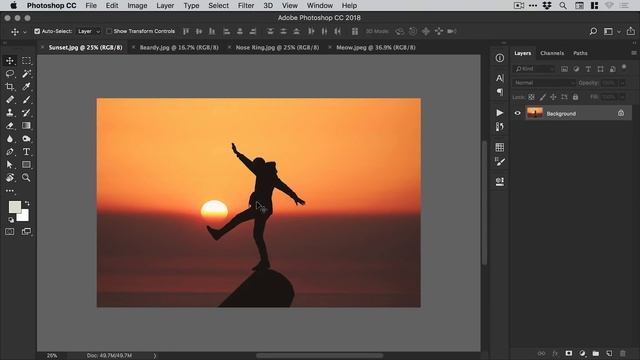This screenshot has width=640, height=360.
Task: Click the share icon in options bar
Action: pos(631,31)
